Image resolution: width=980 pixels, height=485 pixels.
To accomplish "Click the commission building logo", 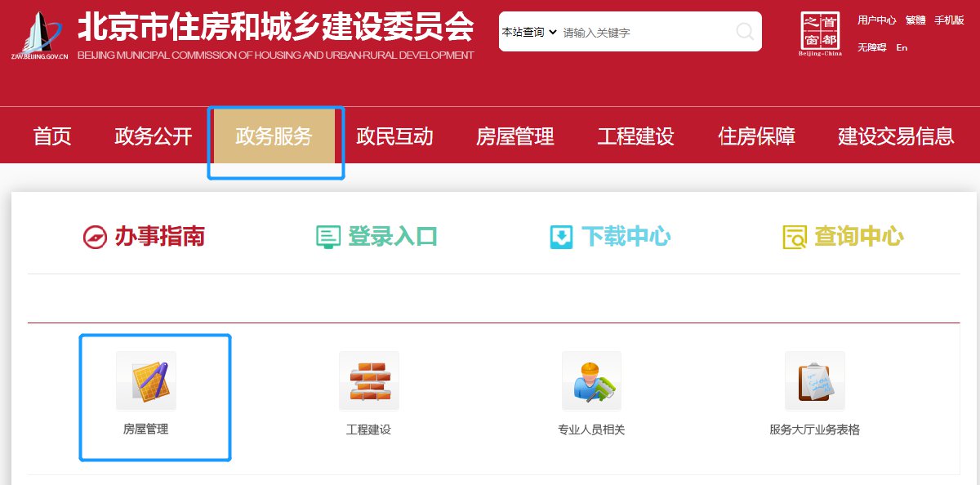I will point(39,34).
